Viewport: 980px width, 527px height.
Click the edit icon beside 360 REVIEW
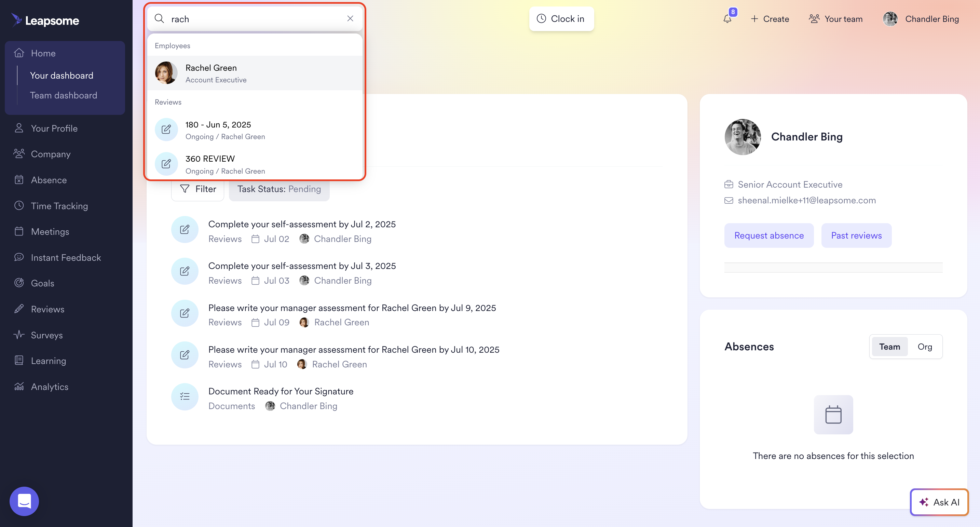point(166,164)
